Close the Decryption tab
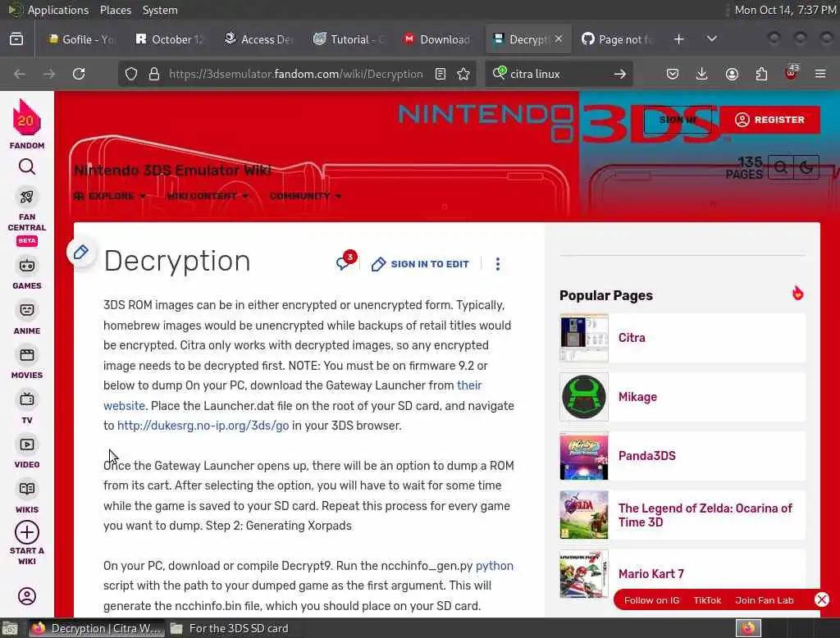Screen dimensions: 840x638 pyautogui.click(x=559, y=39)
